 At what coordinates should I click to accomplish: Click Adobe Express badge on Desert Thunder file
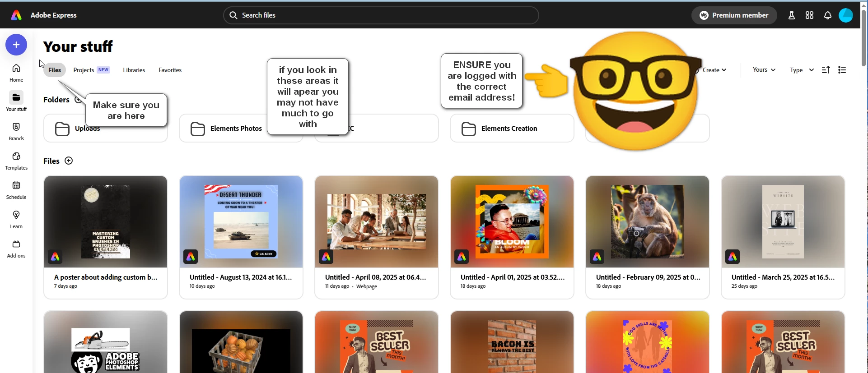[x=191, y=257]
